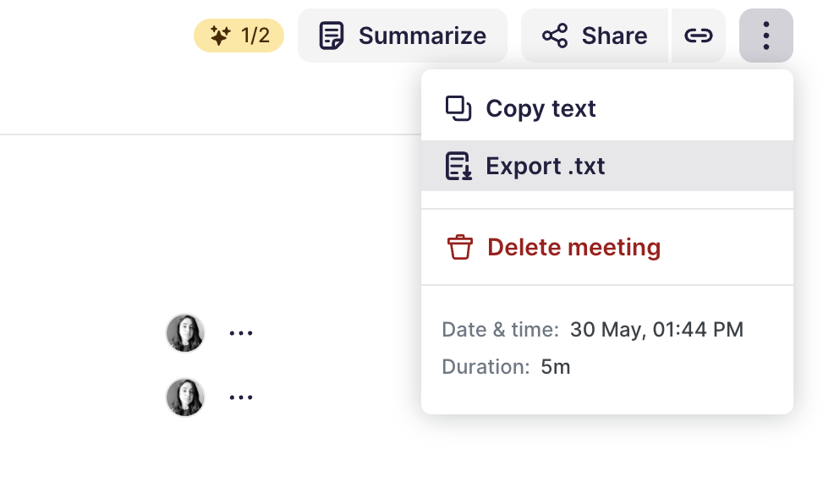Open the Share button
The width and height of the screenshot is (834, 504).
[595, 36]
